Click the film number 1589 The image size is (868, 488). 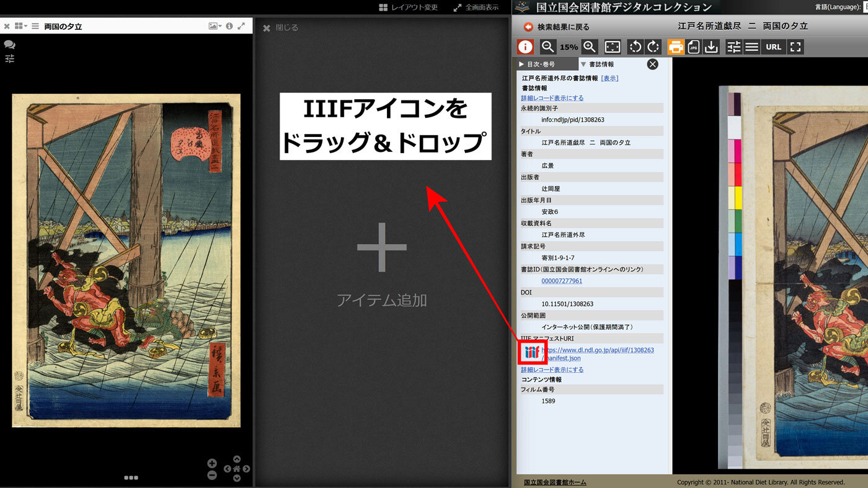pyautogui.click(x=548, y=401)
